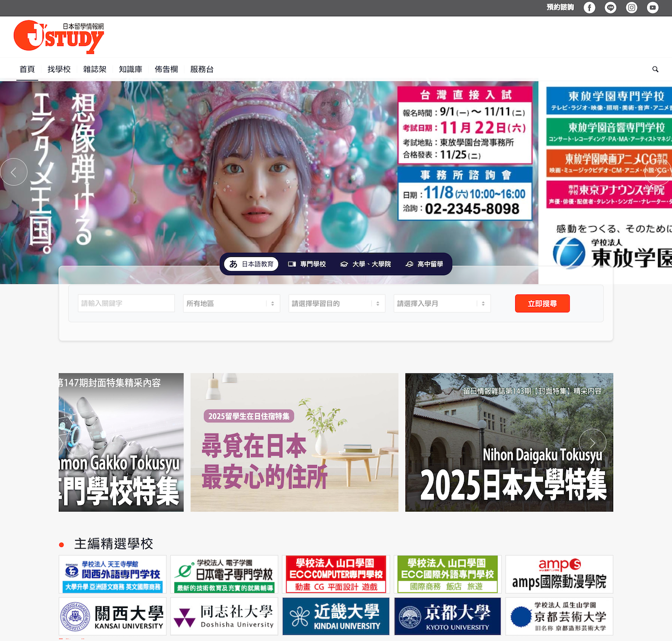Open the 請選擇入學月 dropdown

click(x=441, y=303)
